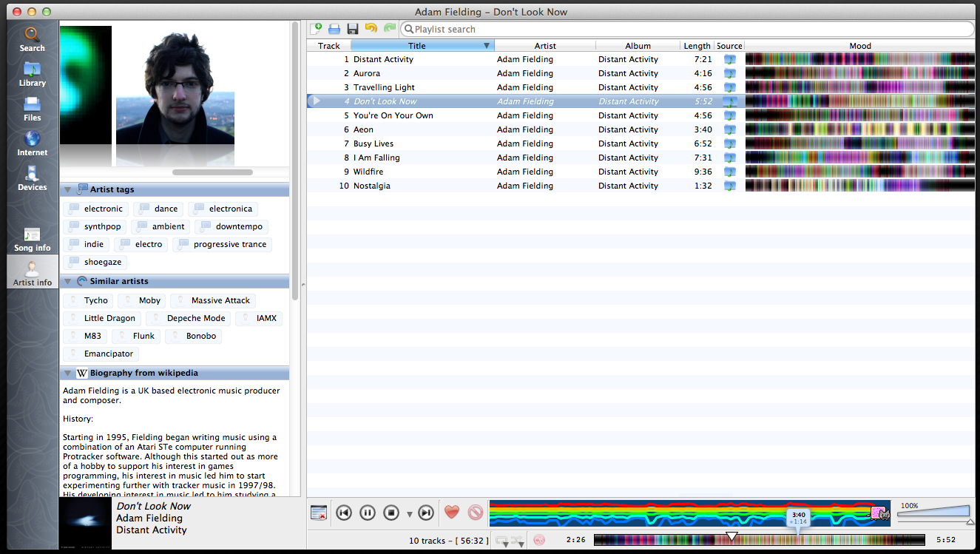Collapse the Artist tags section

point(68,189)
